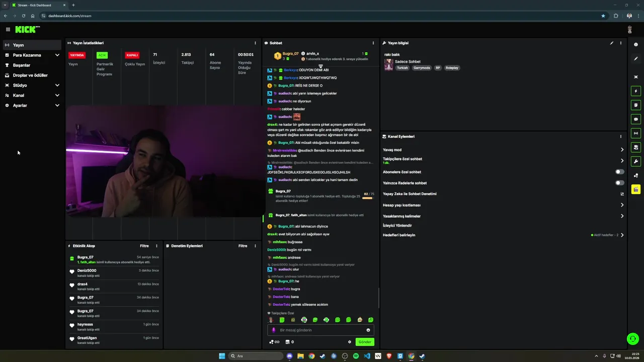The height and width of the screenshot is (362, 644).
Task: Open Discord from the taskbar
Action: pyautogui.click(x=289, y=356)
